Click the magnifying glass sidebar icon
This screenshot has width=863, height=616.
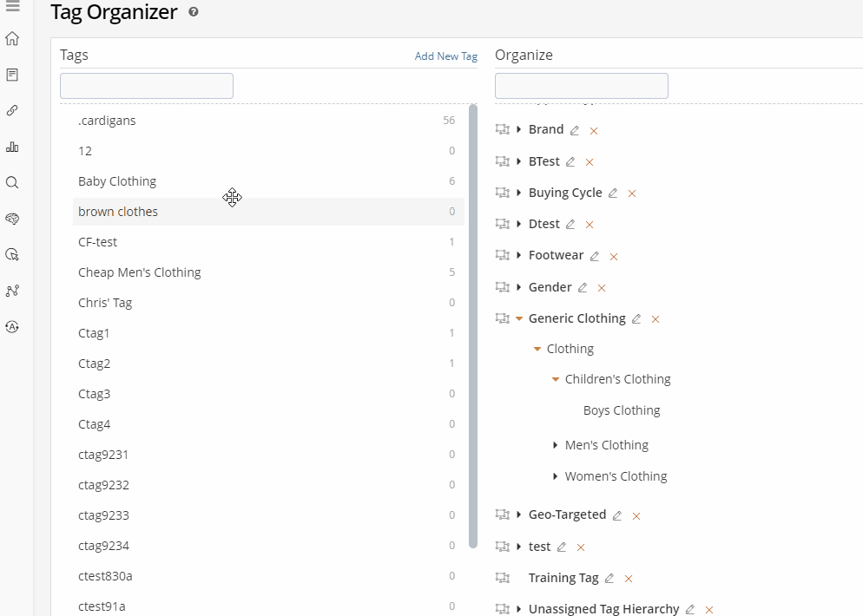pyautogui.click(x=12, y=183)
